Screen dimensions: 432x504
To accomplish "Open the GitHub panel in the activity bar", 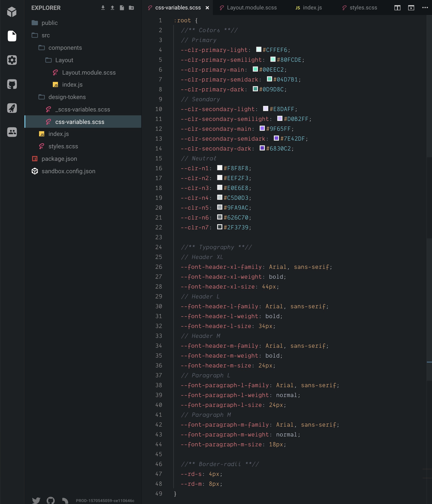I will [12, 84].
